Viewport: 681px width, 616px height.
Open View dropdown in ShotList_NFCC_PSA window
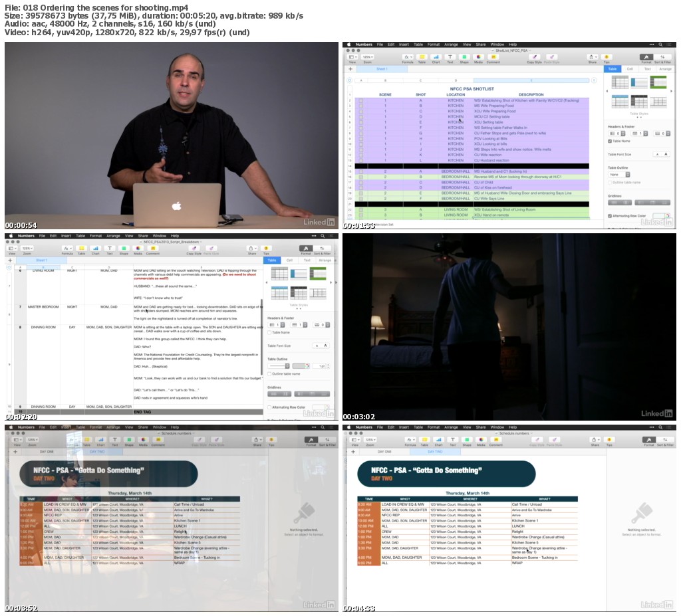click(352, 57)
